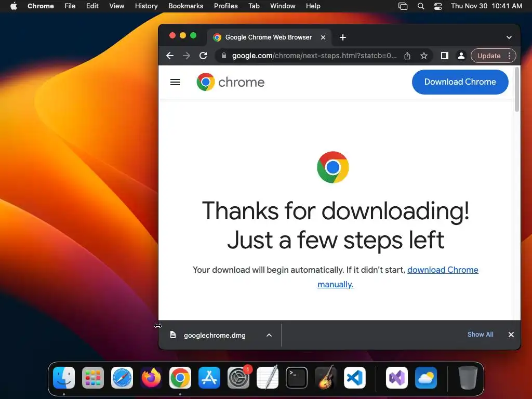Screen dimensions: 532x399
Task: Close the Google Chrome Web Browser tab
Action: (x=323, y=37)
